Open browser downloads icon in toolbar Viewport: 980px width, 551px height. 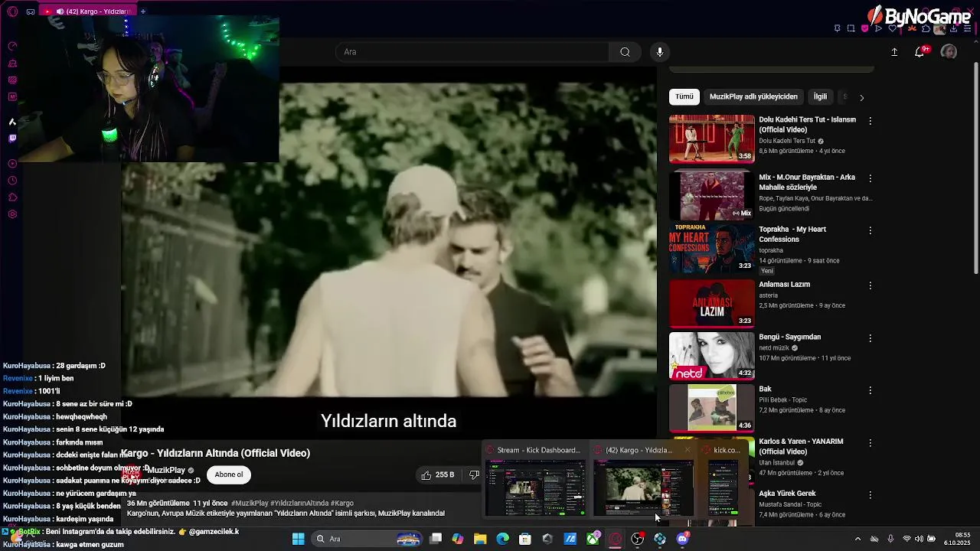tap(953, 28)
